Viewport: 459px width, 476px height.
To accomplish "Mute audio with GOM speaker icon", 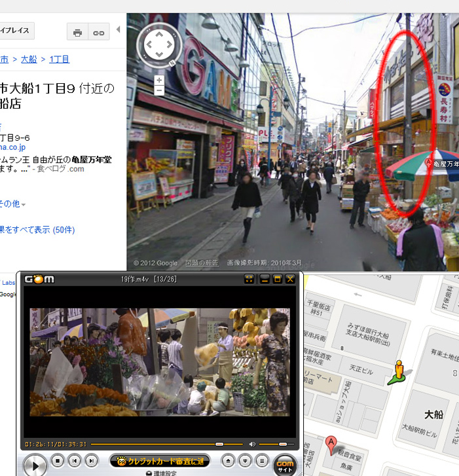I will (x=252, y=444).
